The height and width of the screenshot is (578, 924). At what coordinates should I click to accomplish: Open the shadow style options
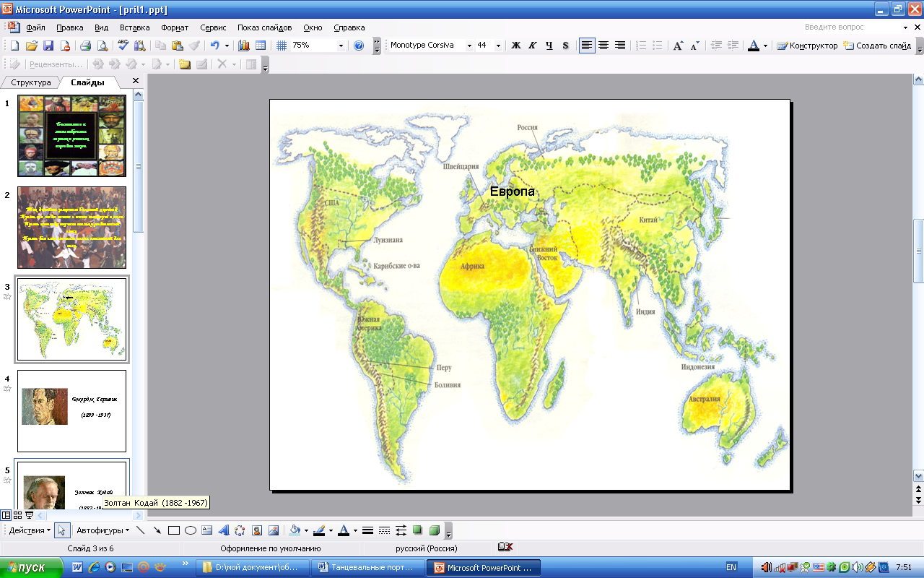[417, 530]
